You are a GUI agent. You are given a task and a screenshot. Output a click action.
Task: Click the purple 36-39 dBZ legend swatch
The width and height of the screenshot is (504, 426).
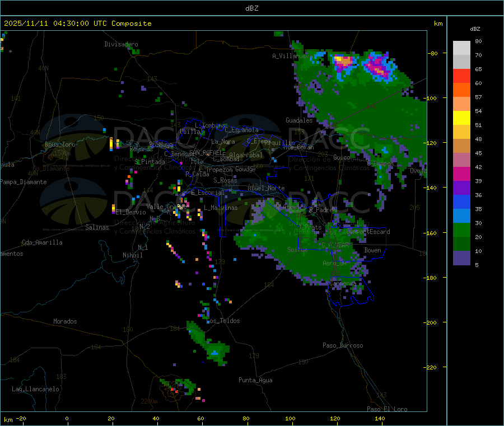click(461, 188)
